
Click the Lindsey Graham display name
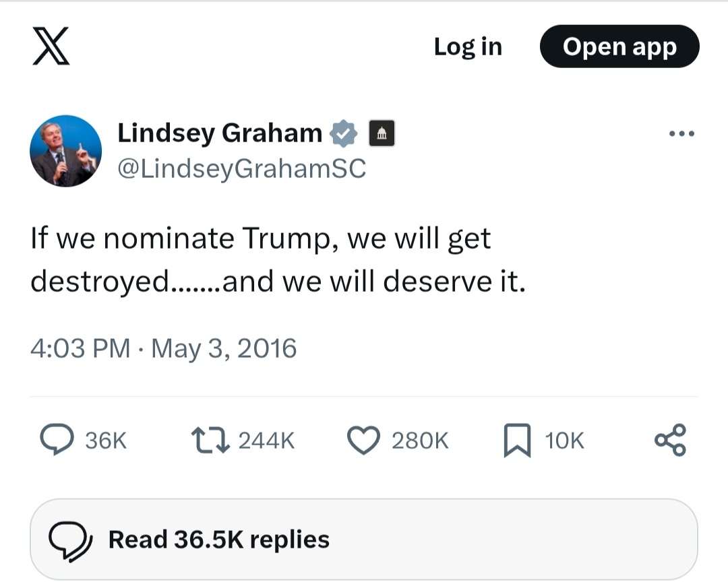click(x=220, y=133)
